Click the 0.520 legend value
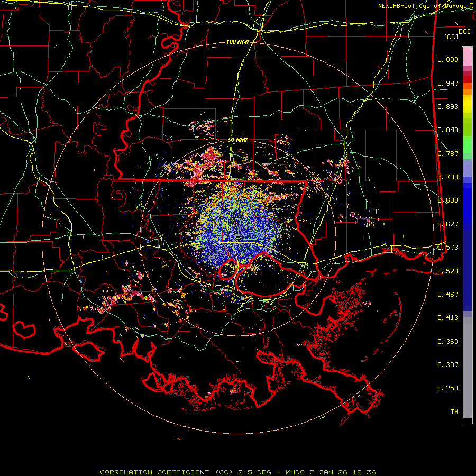This screenshot has width=476, height=476. coord(448,271)
